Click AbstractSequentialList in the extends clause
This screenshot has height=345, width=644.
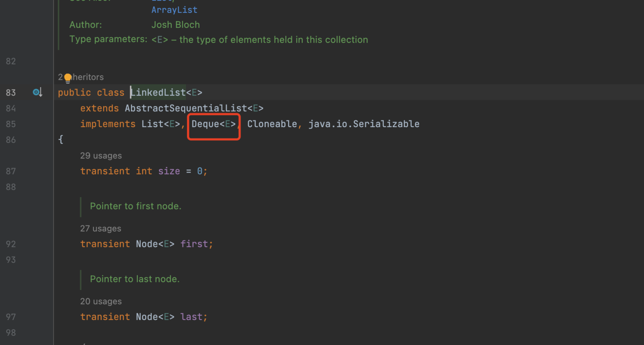186,108
